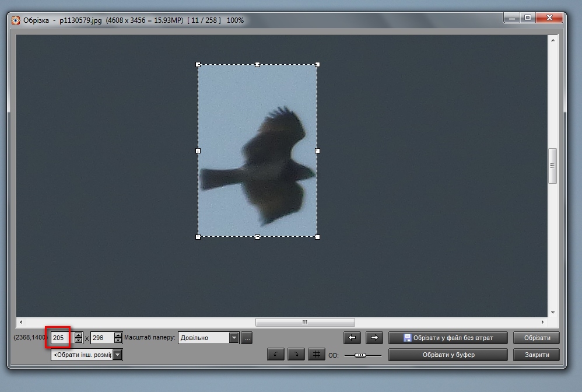Viewport: 582px width, 392px height.
Task: Click the previous image left arrow button
Action: coord(352,338)
